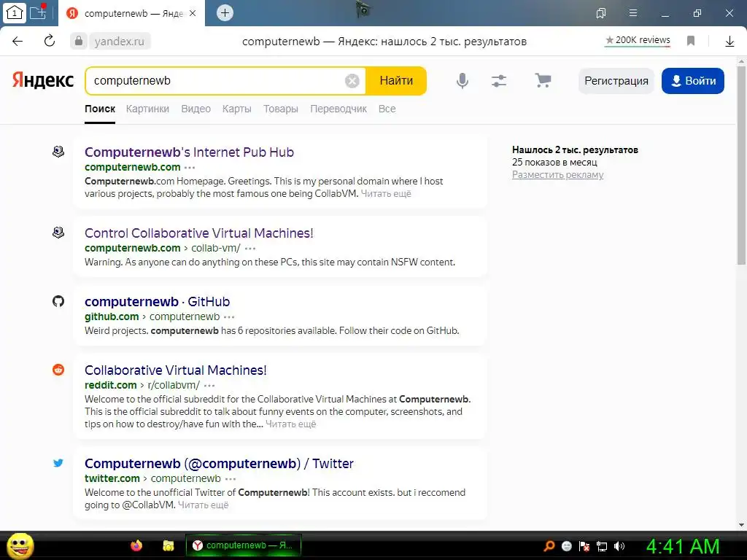This screenshot has width=747, height=560.
Task: Open the tab counter home icon
Action: point(15,13)
